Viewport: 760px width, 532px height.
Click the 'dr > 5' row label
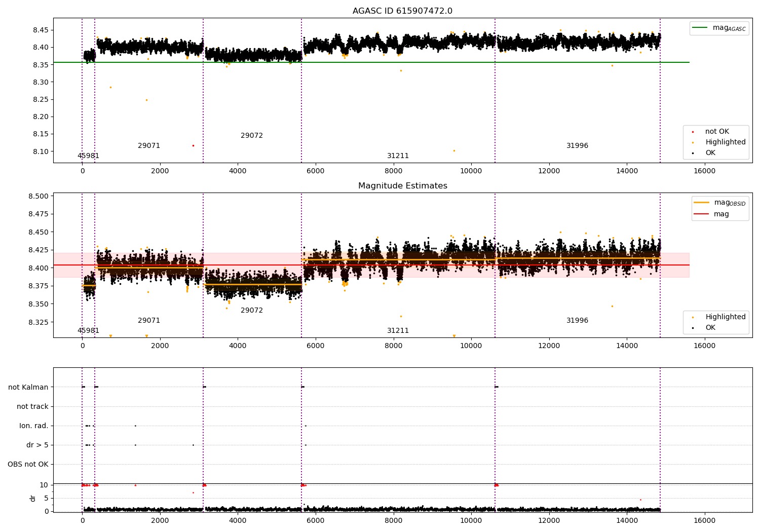pyautogui.click(x=37, y=445)
